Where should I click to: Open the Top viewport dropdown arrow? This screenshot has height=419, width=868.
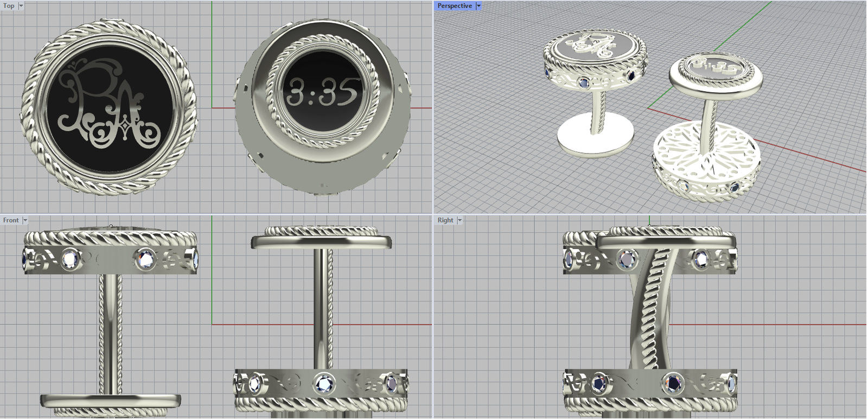[21, 5]
